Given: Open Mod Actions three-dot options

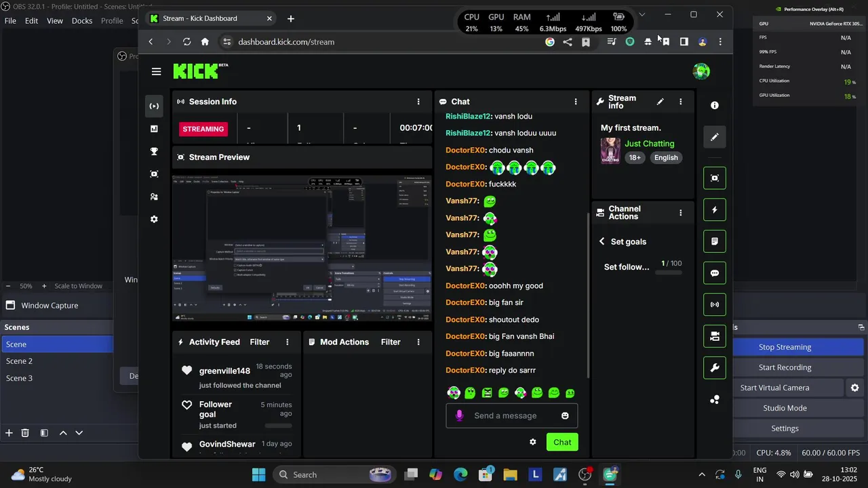Looking at the screenshot, I should 418,342.
